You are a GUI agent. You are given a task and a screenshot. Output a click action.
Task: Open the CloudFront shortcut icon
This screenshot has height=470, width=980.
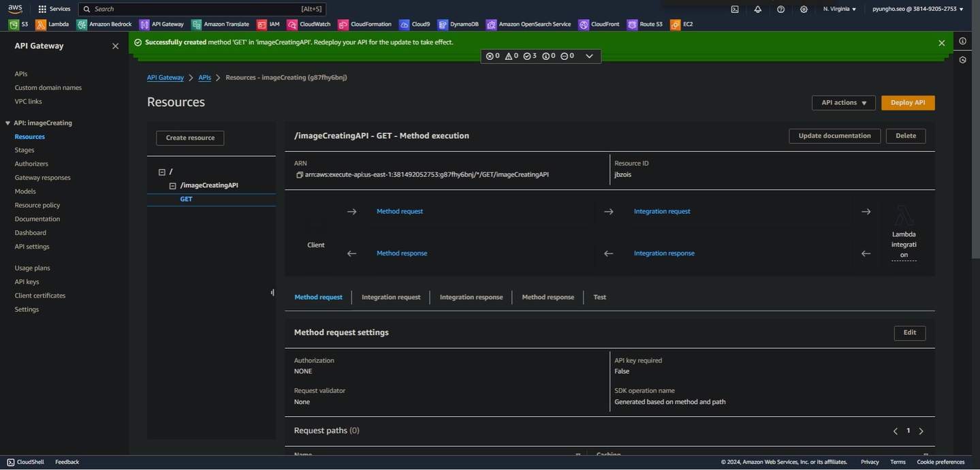584,25
